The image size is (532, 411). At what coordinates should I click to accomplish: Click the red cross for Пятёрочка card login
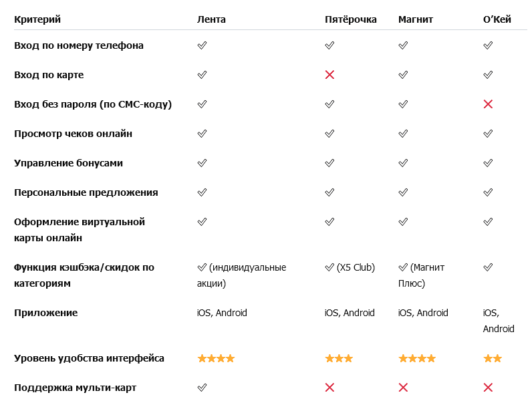click(x=329, y=75)
